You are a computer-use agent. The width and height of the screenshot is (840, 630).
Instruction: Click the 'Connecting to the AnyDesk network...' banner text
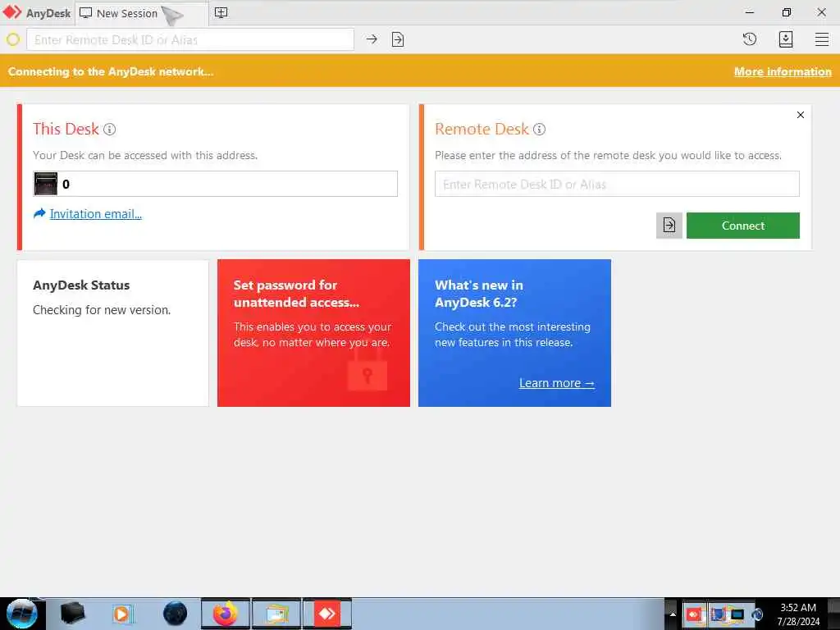point(111,72)
